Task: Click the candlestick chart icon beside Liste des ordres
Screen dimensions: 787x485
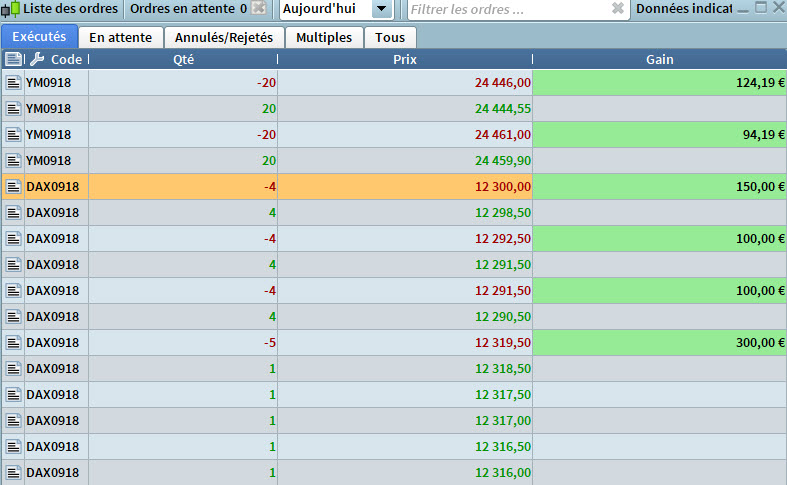Action: coord(11,9)
